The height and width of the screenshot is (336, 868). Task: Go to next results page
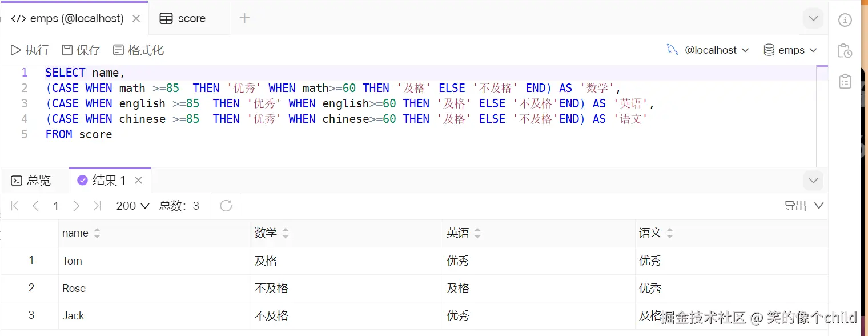pos(77,206)
